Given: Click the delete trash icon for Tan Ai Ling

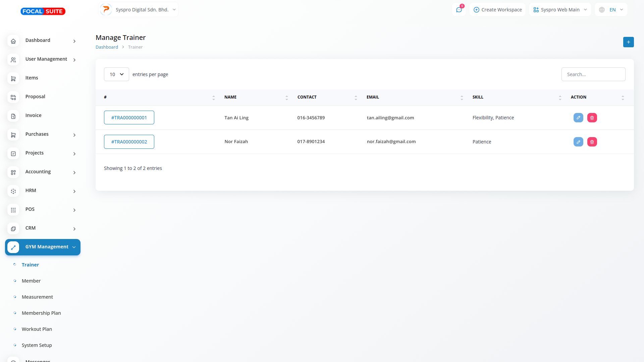Looking at the screenshot, I should pos(592,118).
